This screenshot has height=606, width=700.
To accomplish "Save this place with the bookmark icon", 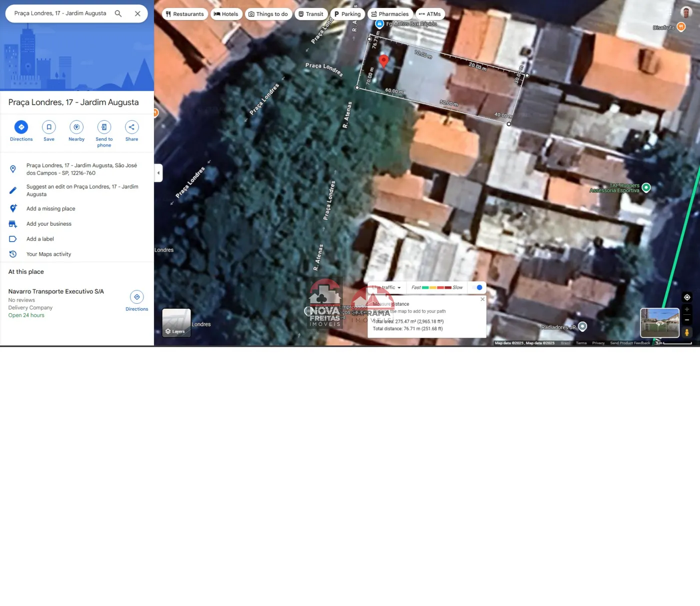I will [x=49, y=127].
